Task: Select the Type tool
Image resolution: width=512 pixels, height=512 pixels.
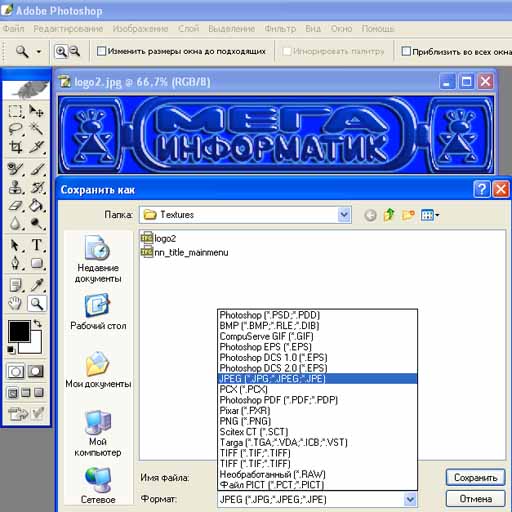Action: pyautogui.click(x=36, y=245)
